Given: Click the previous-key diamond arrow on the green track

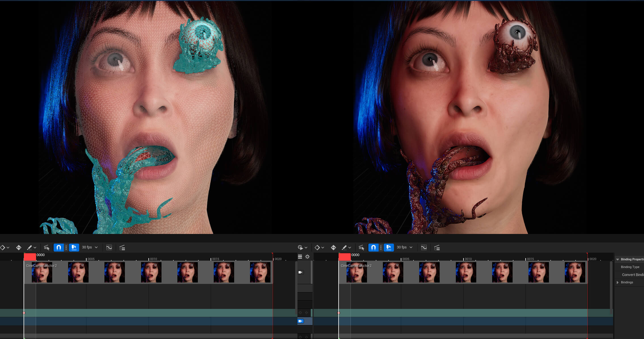Looking at the screenshot, I should point(300,313).
